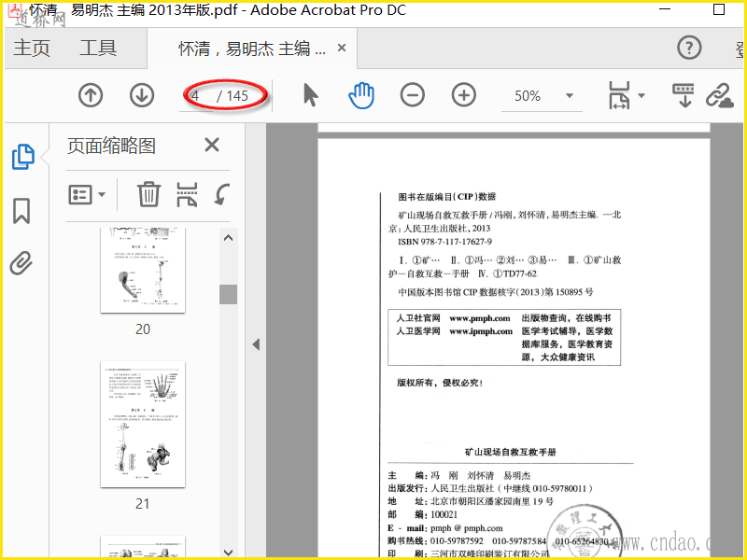747x560 pixels.
Task: Click the ISBN 978-7-117-17627-9 text
Action: pyautogui.click(x=445, y=242)
